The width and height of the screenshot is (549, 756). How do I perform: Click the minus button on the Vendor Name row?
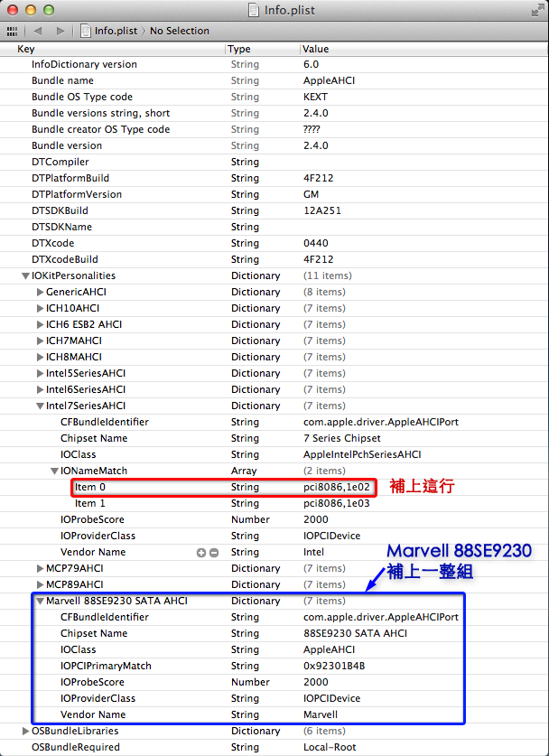tap(214, 553)
